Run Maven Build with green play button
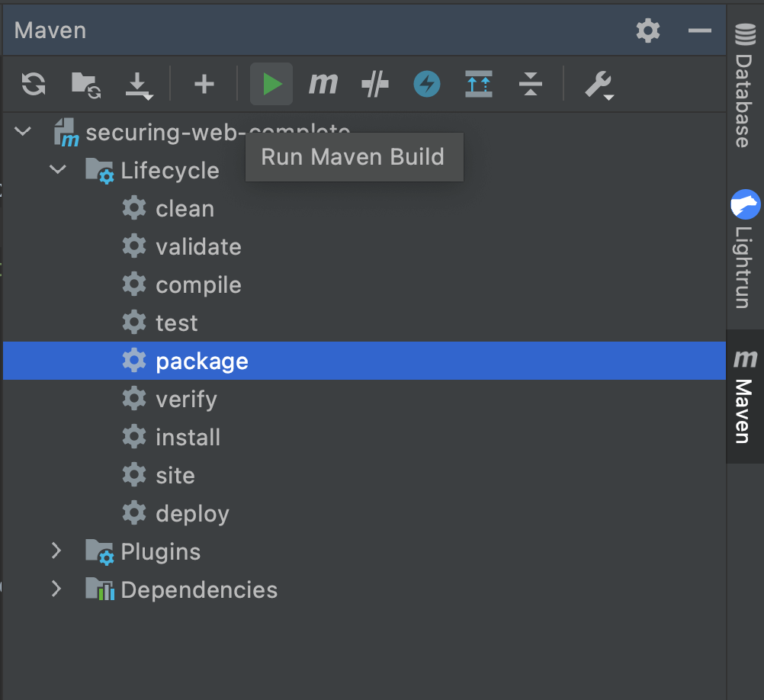The height and width of the screenshot is (700, 764). [271, 84]
